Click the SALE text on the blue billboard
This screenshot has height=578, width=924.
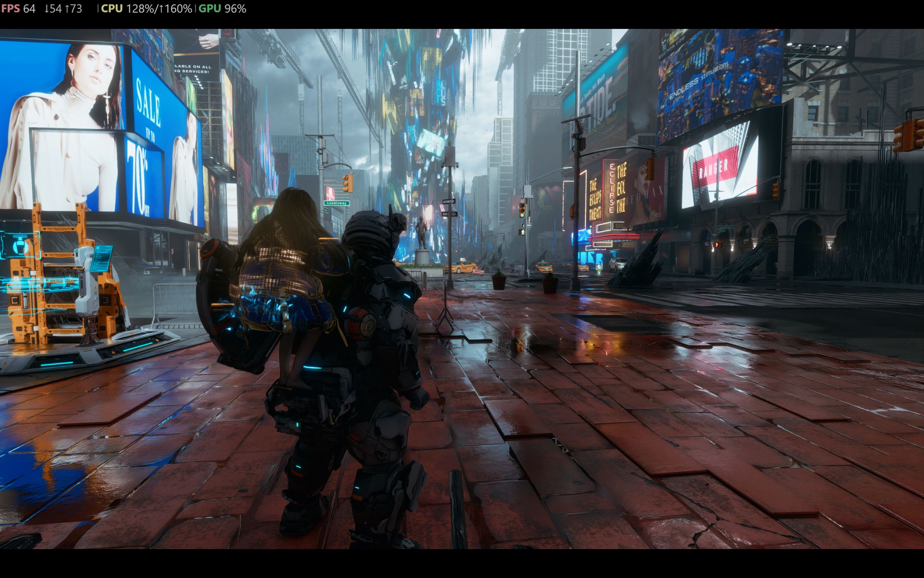point(148,103)
